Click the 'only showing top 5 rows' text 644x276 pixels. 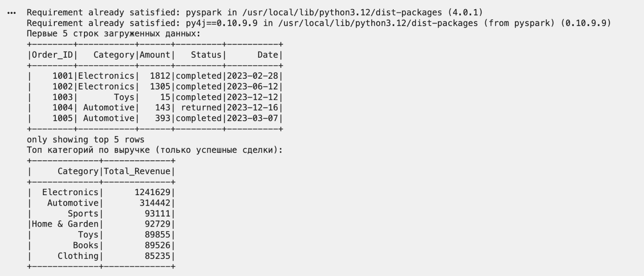(85, 140)
